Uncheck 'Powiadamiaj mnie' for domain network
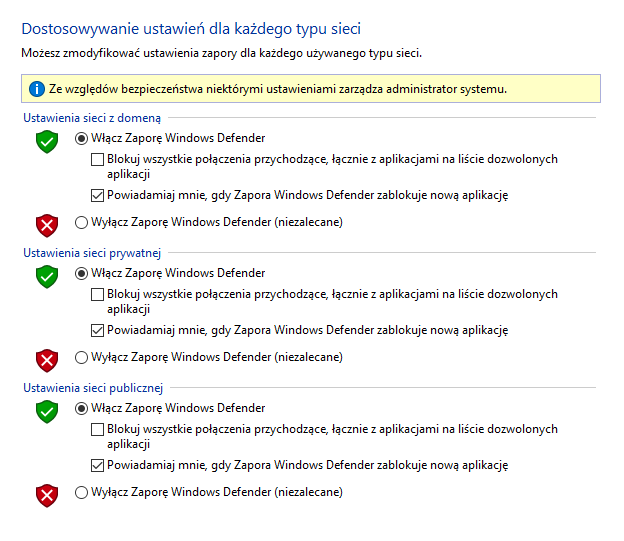 pos(97,195)
